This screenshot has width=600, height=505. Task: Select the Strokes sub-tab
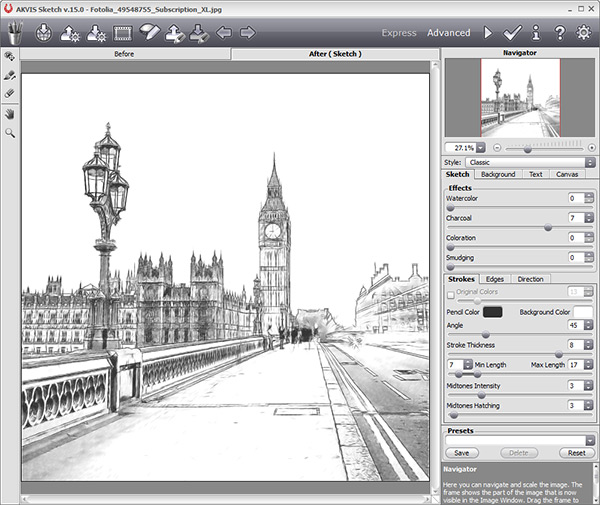(x=461, y=279)
